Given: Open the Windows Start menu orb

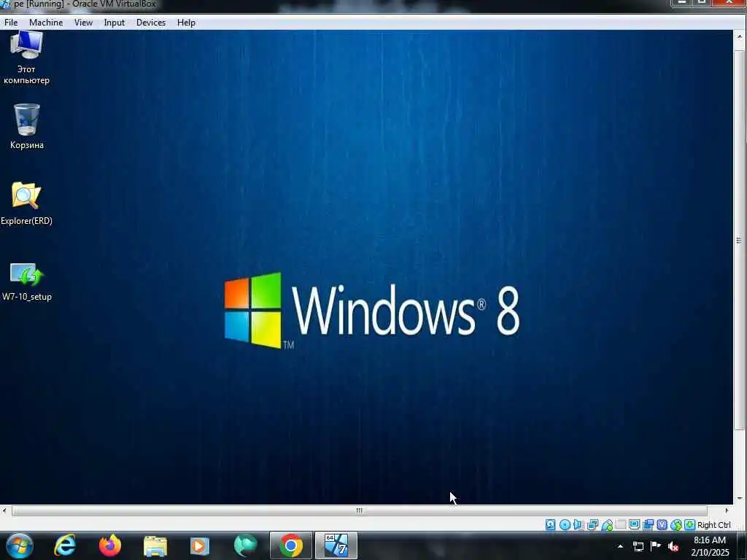Looking at the screenshot, I should pyautogui.click(x=20, y=545).
